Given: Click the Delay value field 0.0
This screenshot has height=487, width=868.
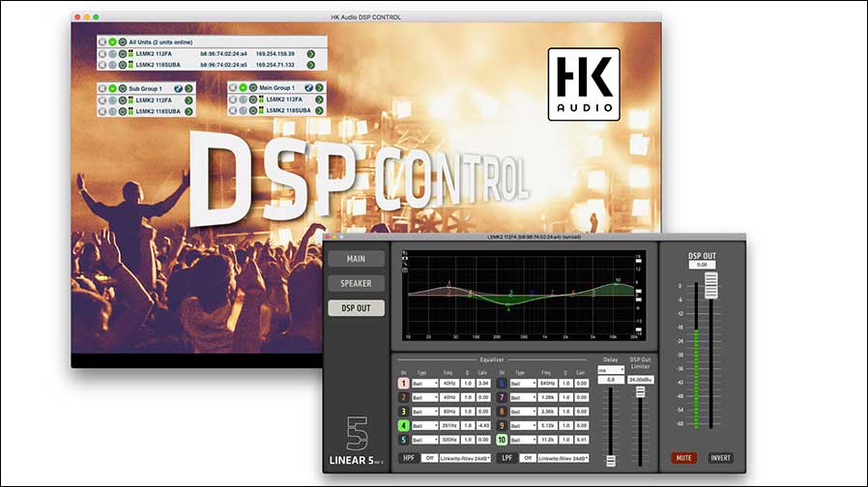Looking at the screenshot, I should click(x=611, y=380).
